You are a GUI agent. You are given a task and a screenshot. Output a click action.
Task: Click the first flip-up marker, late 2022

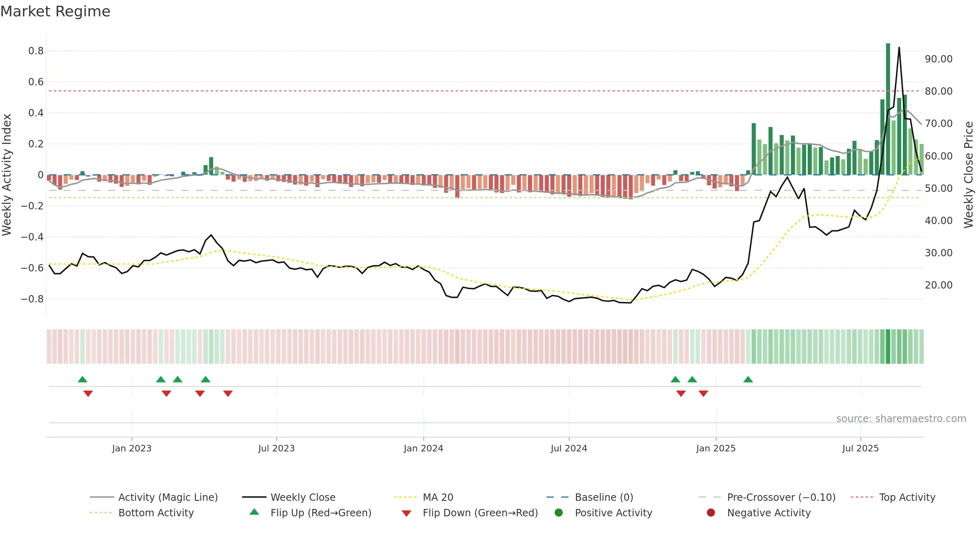tap(82, 380)
